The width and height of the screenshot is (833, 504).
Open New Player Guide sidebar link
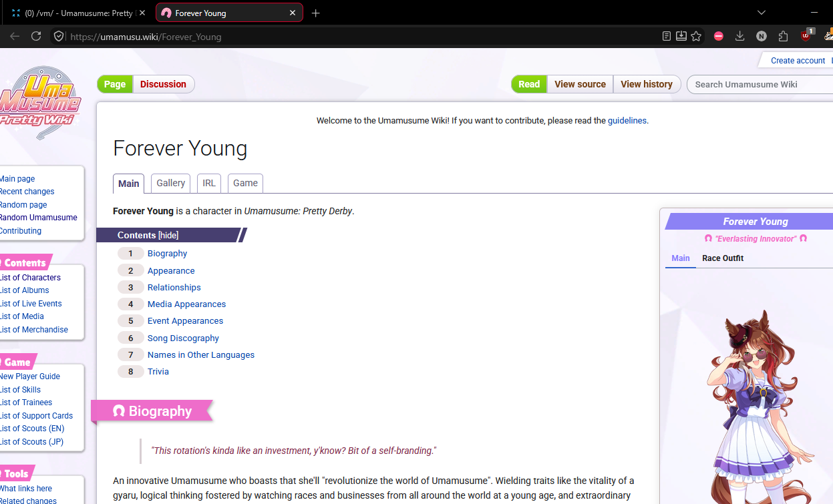(x=30, y=376)
